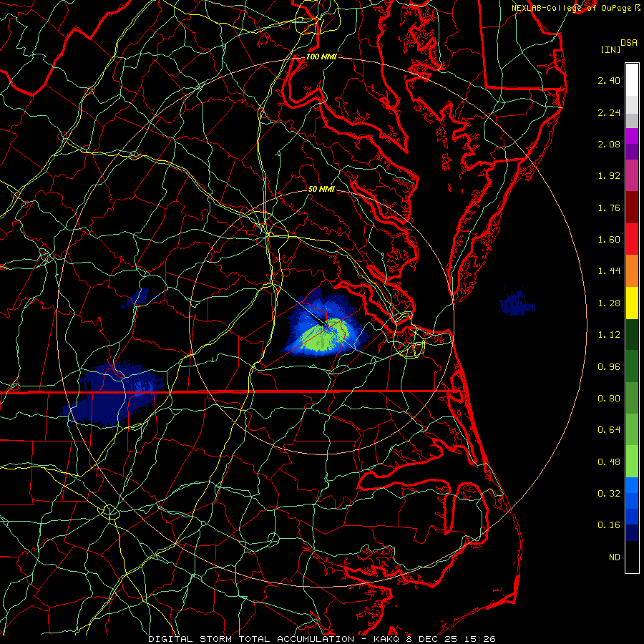
Task: Click the '1.76' legend value
Action: click(x=609, y=208)
